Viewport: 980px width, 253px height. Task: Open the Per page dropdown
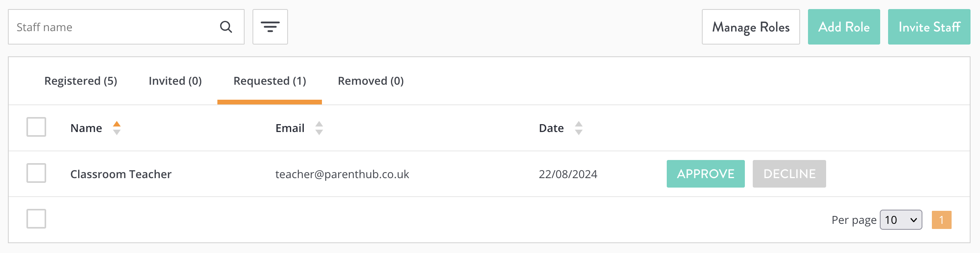coord(901,220)
